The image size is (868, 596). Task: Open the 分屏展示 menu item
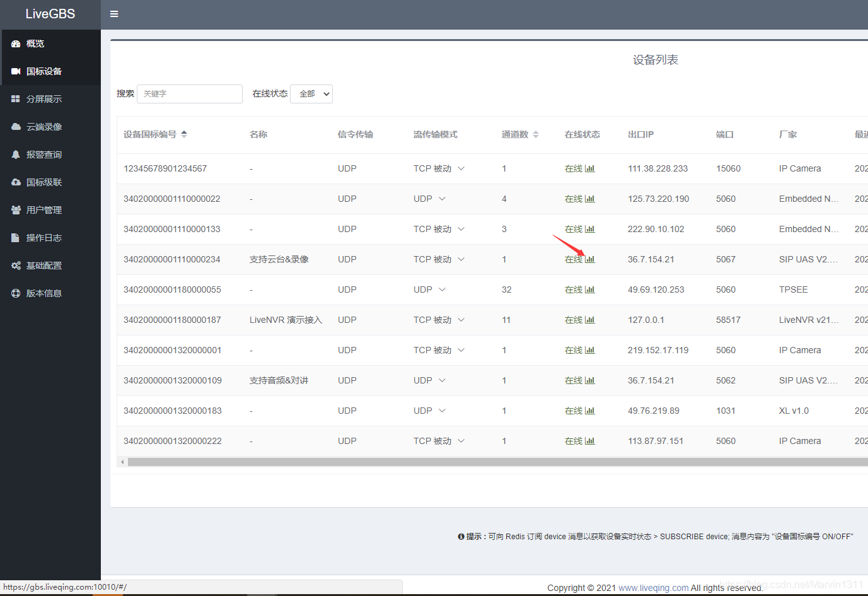click(x=50, y=99)
